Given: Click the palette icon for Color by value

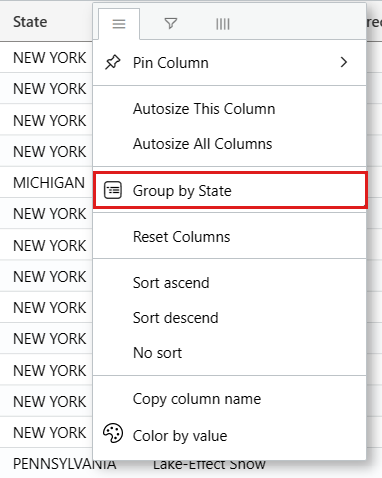Looking at the screenshot, I should (x=113, y=433).
